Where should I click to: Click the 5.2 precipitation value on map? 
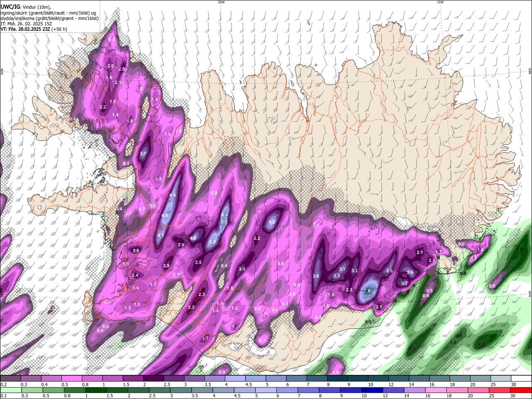[x=212, y=242]
